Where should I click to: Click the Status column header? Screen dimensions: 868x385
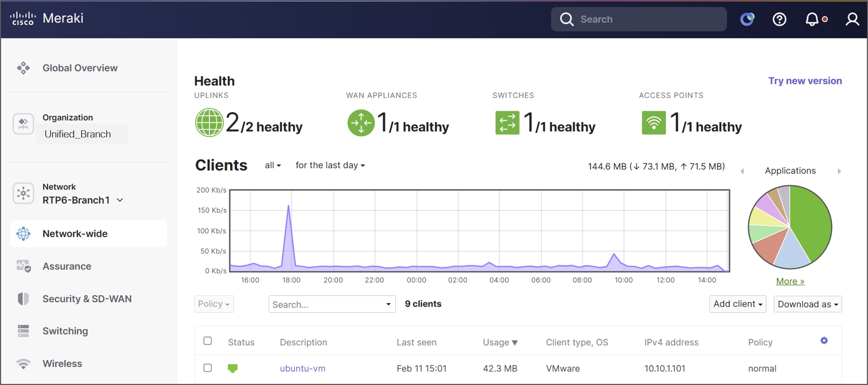click(241, 342)
